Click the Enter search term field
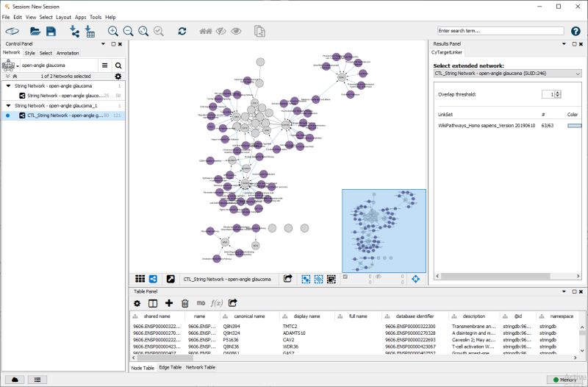 coord(501,31)
